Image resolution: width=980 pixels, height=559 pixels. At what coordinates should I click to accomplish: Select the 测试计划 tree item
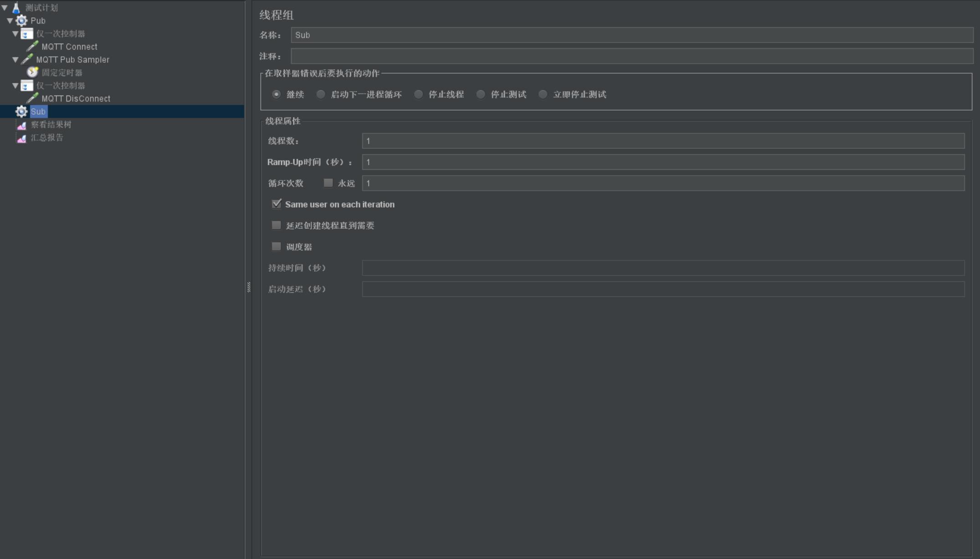(41, 8)
